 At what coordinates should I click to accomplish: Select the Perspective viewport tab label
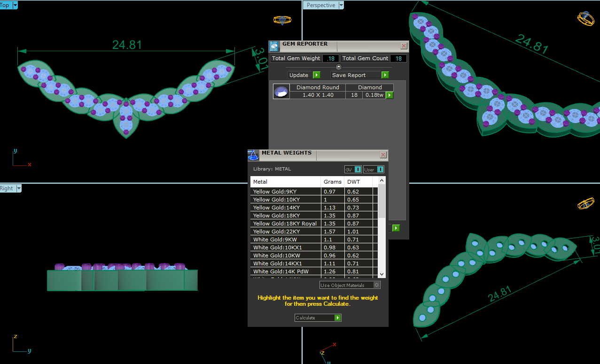pyautogui.click(x=321, y=5)
